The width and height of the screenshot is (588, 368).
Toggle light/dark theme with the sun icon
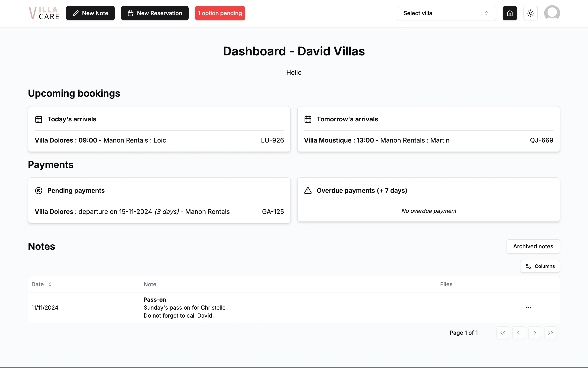point(530,13)
